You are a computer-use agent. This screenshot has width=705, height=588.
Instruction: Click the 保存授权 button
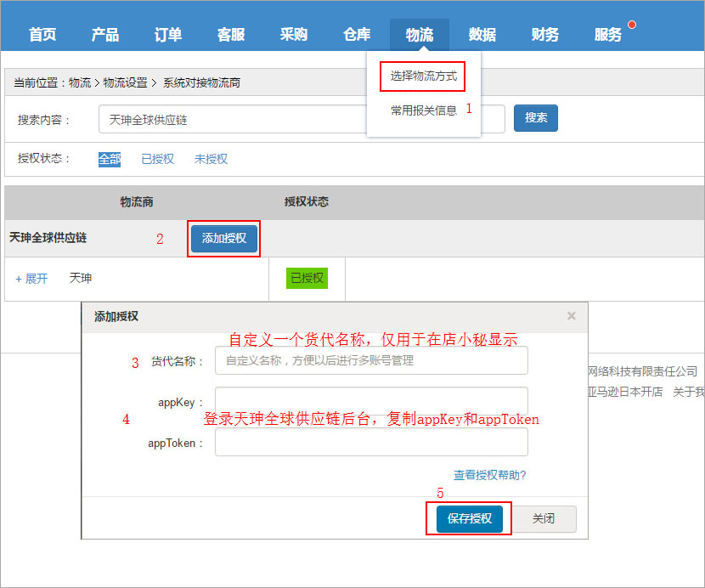click(470, 518)
